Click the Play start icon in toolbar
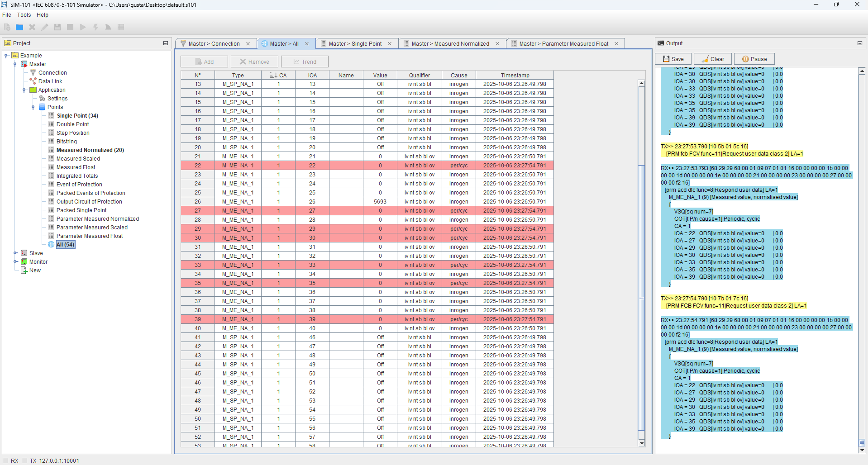The height and width of the screenshot is (465, 868). click(x=83, y=27)
